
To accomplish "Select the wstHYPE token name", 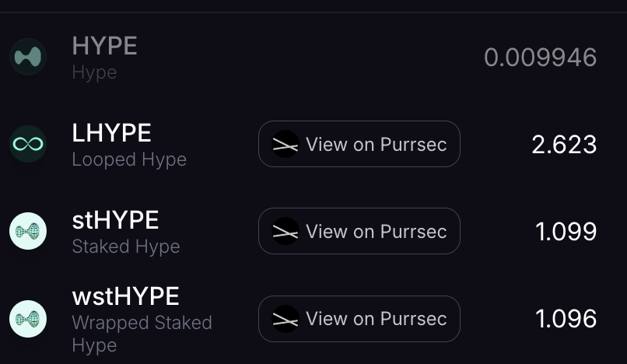I will 125,296.
